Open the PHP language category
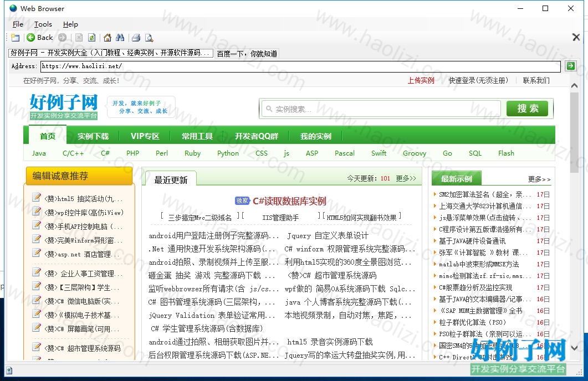The image size is (588, 381). click(x=133, y=153)
